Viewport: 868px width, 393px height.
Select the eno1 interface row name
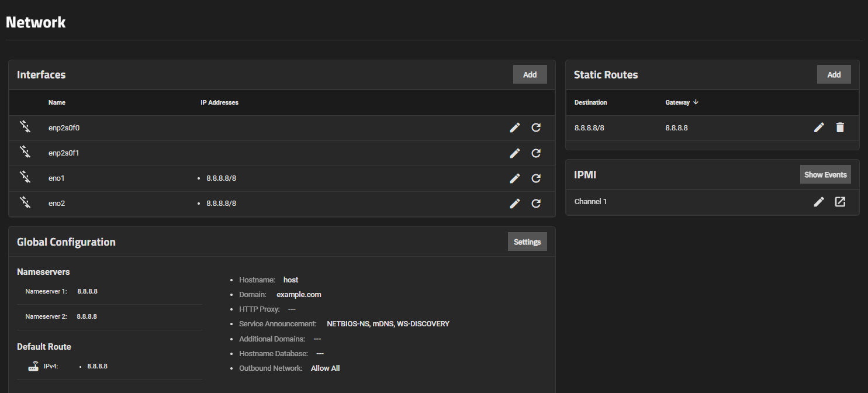tap(56, 178)
